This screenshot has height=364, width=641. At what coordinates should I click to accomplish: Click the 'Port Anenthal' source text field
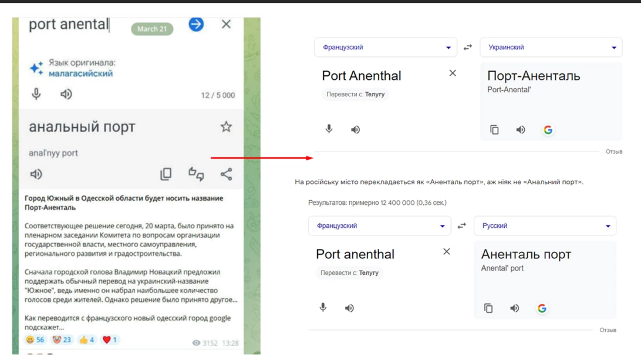pyautogui.click(x=362, y=76)
